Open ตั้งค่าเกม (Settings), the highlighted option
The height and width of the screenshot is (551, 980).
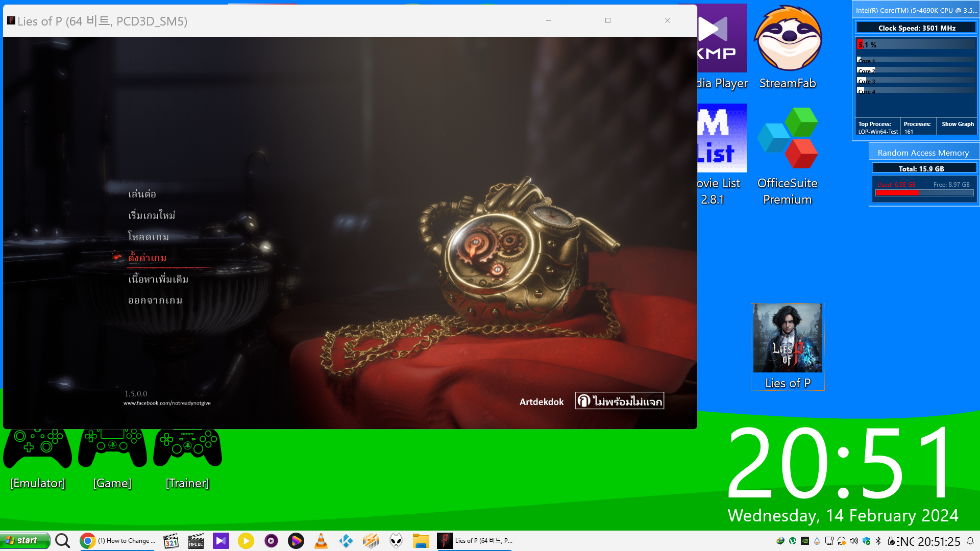(x=147, y=258)
